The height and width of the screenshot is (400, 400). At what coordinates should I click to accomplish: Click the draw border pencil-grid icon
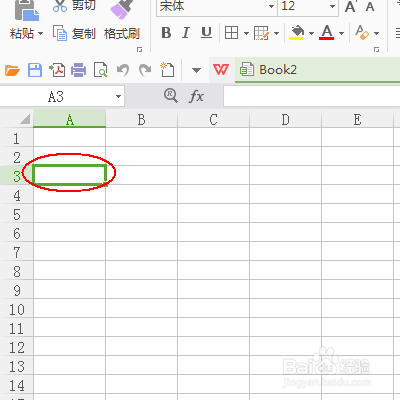click(261, 33)
